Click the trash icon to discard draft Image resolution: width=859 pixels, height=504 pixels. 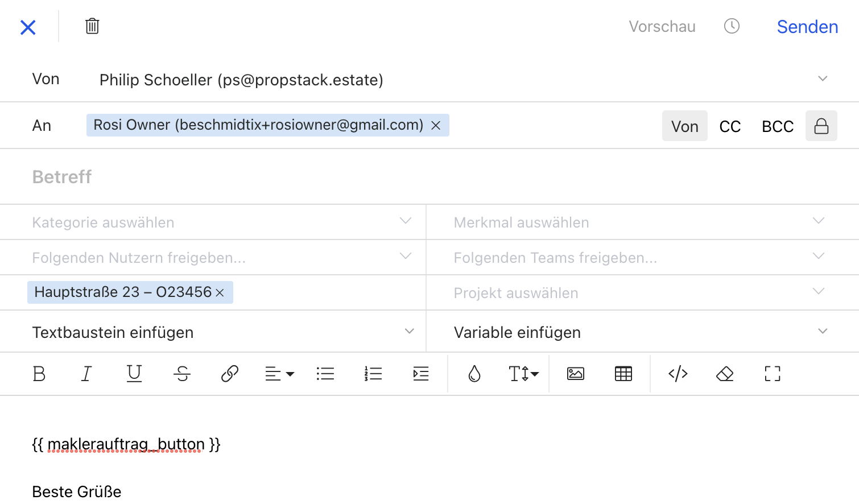[x=92, y=26]
